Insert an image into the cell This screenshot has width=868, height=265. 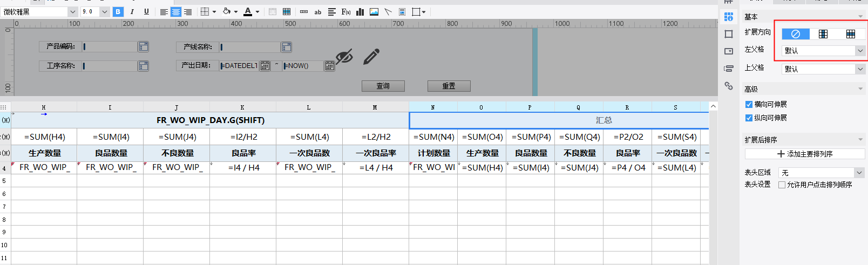pos(374,12)
